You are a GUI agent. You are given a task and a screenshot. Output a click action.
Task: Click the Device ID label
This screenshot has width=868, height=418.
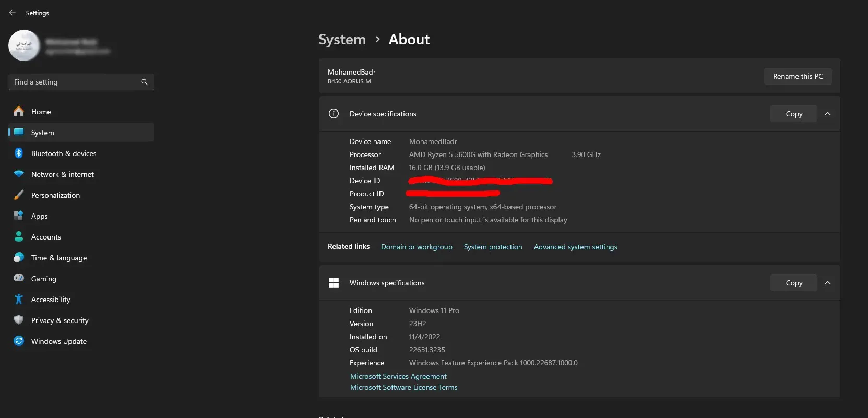click(365, 181)
